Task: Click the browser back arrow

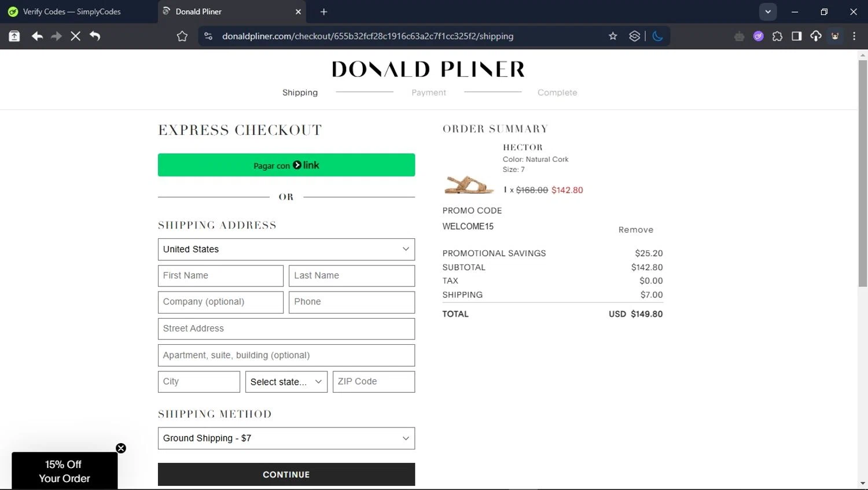Action: point(37,36)
